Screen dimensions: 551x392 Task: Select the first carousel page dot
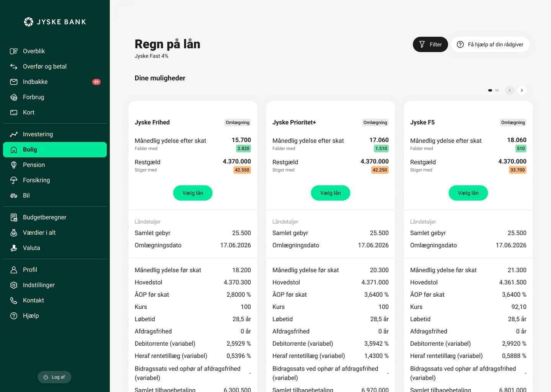pyautogui.click(x=490, y=90)
